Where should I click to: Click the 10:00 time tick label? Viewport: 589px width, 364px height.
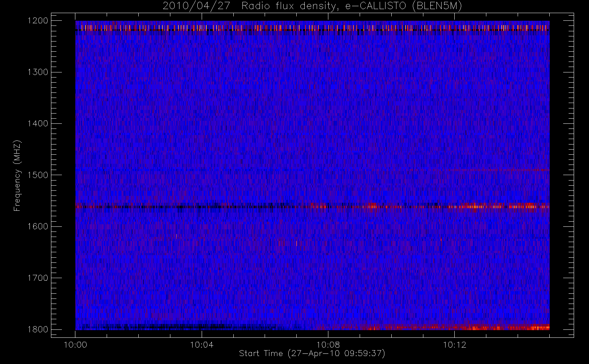(x=75, y=345)
